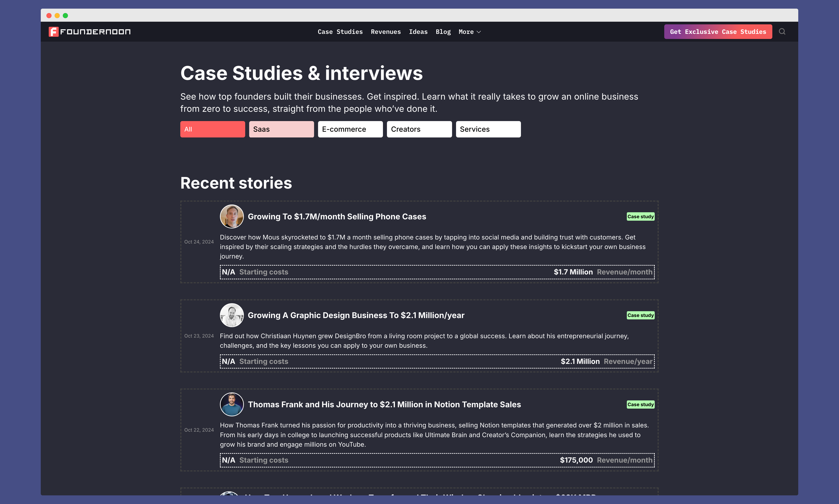The height and width of the screenshot is (504, 839).
Task: Open the search magnifier icon
Action: click(x=782, y=32)
